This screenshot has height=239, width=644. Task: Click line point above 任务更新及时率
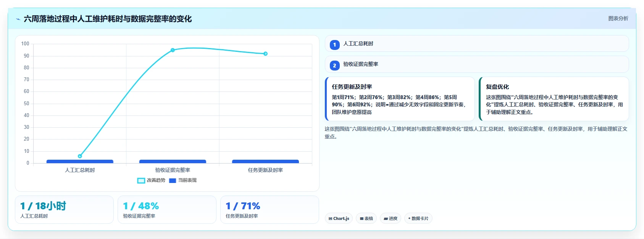265,54
